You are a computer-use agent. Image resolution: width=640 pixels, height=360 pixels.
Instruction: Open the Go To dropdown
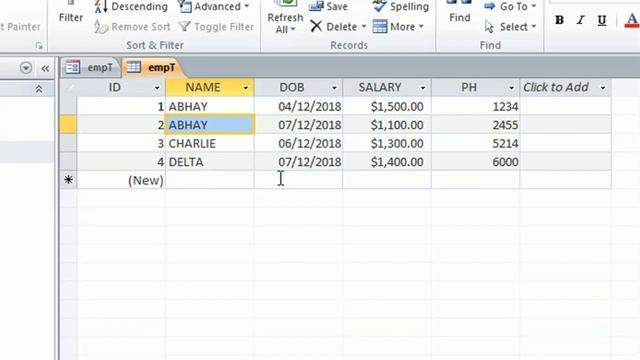510,7
